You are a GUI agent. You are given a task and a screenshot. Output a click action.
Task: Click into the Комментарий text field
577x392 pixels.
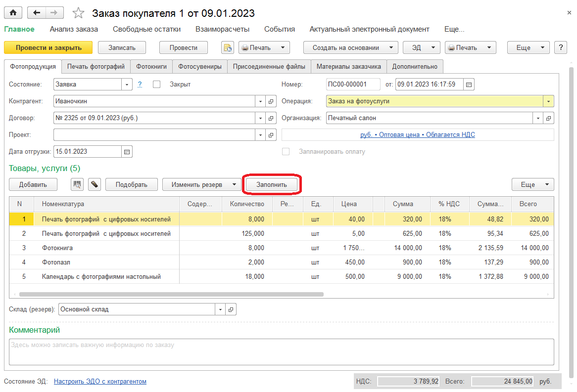pos(281,352)
